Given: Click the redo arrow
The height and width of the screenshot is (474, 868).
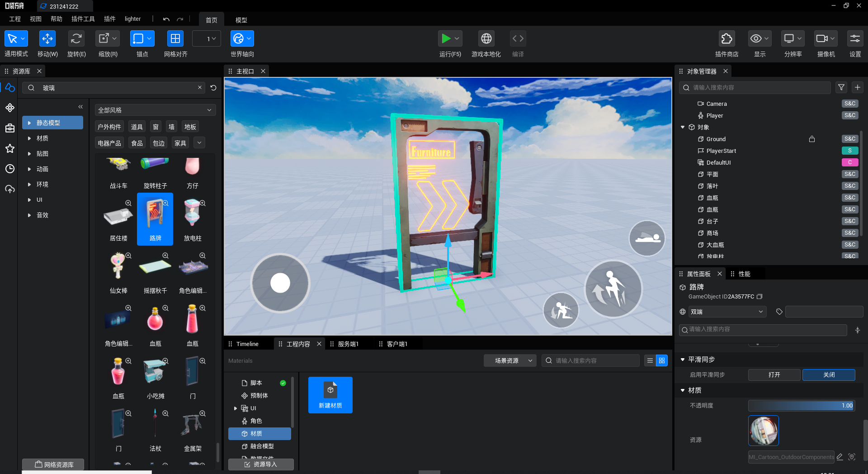Looking at the screenshot, I should click(x=180, y=19).
